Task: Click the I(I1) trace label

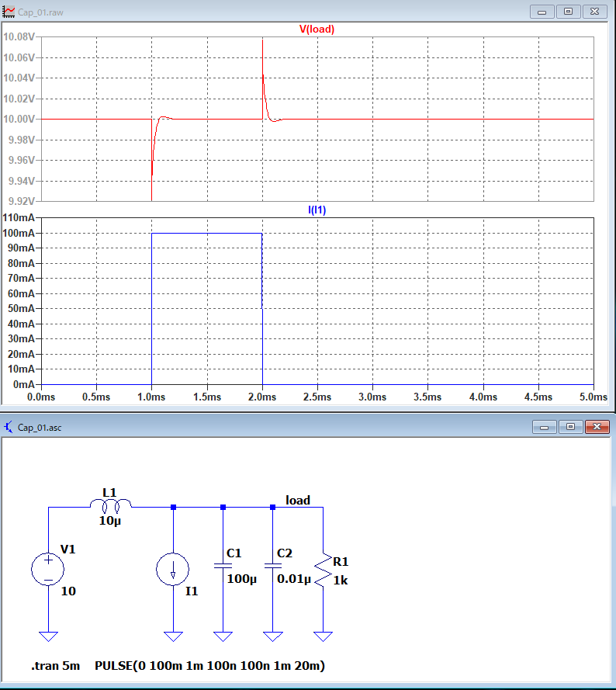Action: (x=317, y=210)
